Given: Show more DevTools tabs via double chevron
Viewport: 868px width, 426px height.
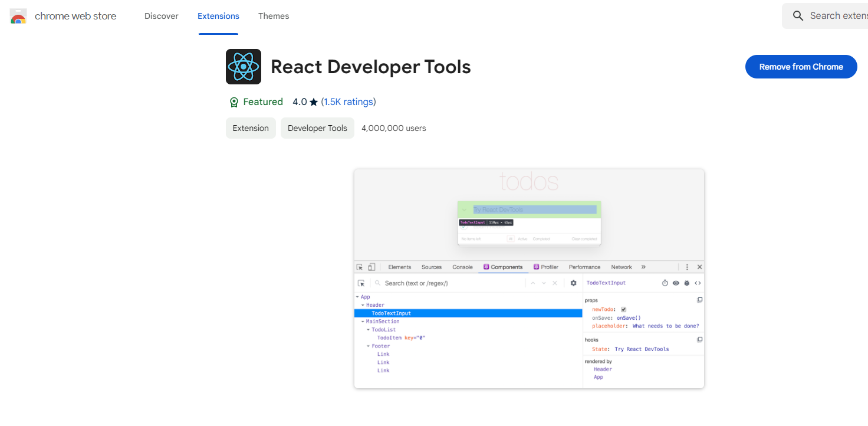Looking at the screenshot, I should (643, 267).
